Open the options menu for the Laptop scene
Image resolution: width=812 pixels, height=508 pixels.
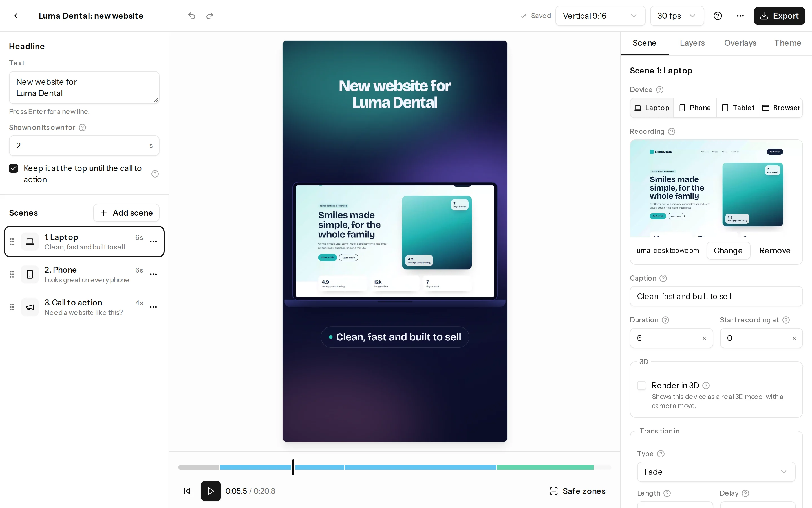click(153, 242)
